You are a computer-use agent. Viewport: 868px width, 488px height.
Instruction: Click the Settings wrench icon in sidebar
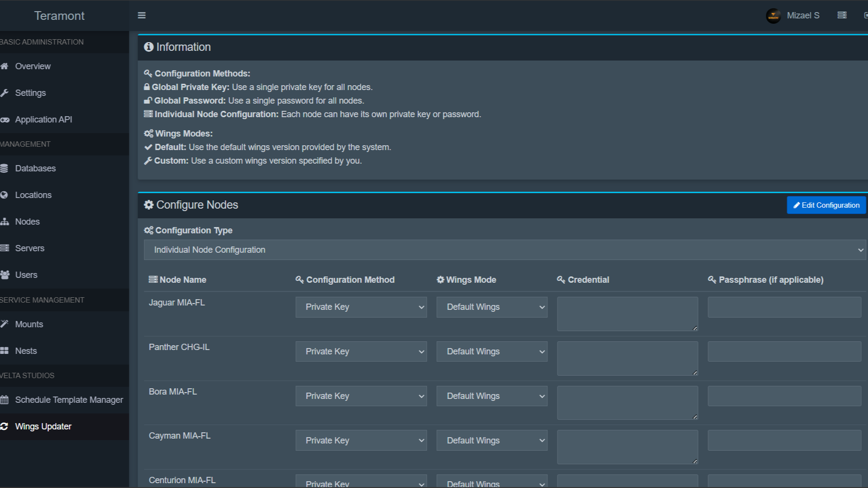(x=4, y=93)
